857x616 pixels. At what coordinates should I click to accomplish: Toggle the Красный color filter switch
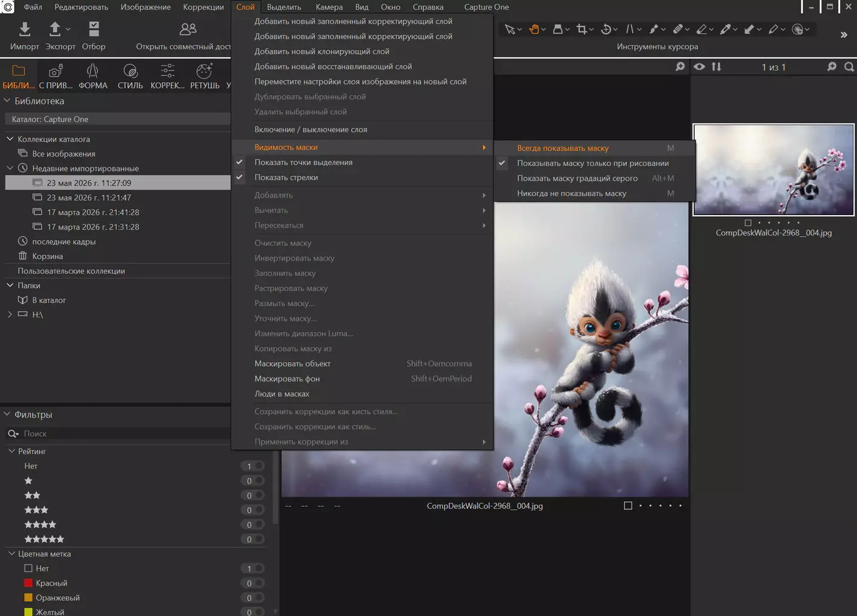[x=253, y=583]
